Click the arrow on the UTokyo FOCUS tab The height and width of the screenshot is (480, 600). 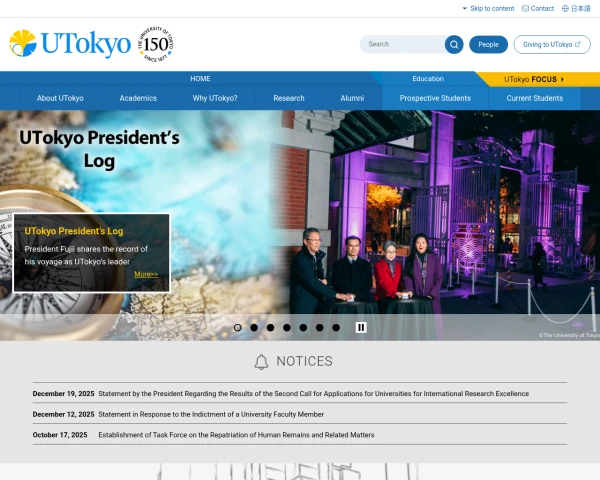coord(562,79)
